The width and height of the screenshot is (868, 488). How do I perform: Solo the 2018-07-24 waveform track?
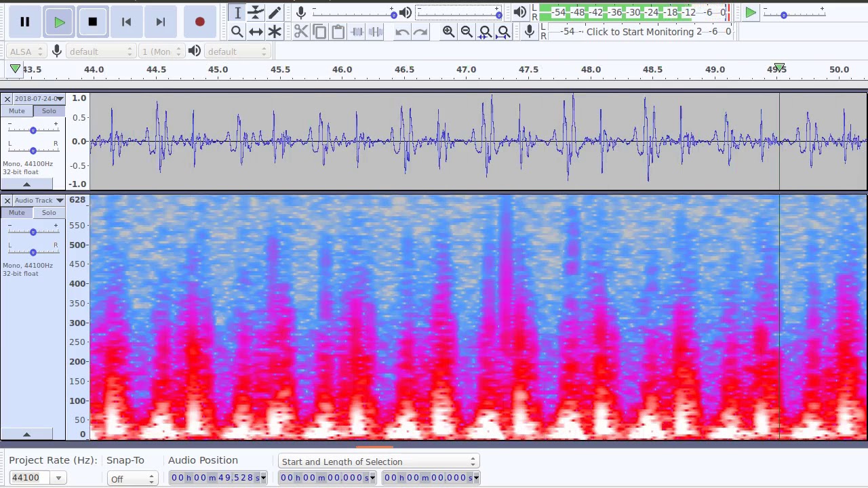click(x=49, y=111)
